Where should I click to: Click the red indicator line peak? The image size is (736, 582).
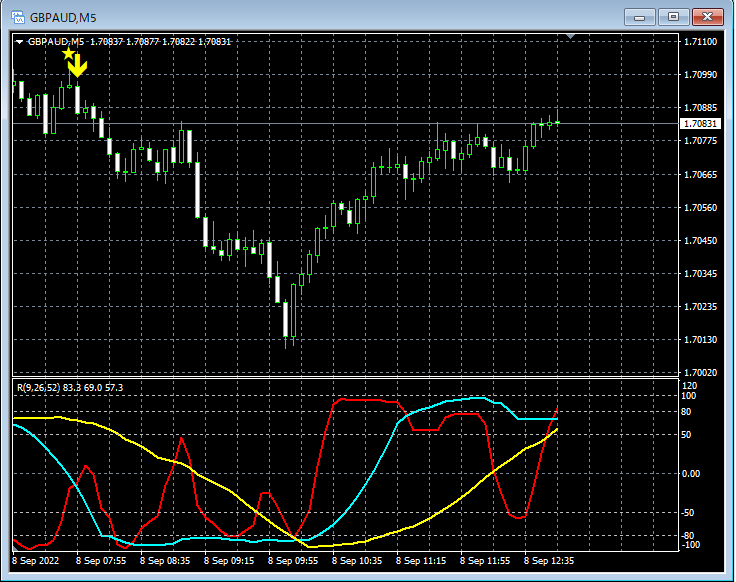[342, 399]
